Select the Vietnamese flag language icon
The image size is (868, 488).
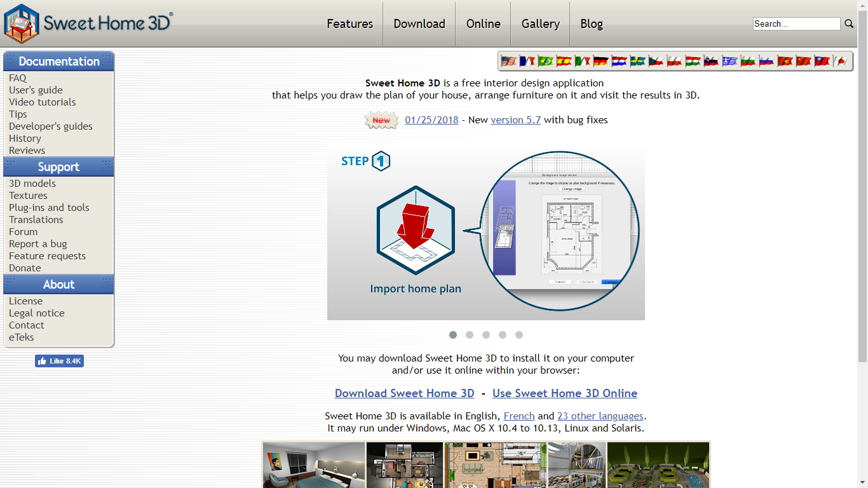tap(785, 62)
